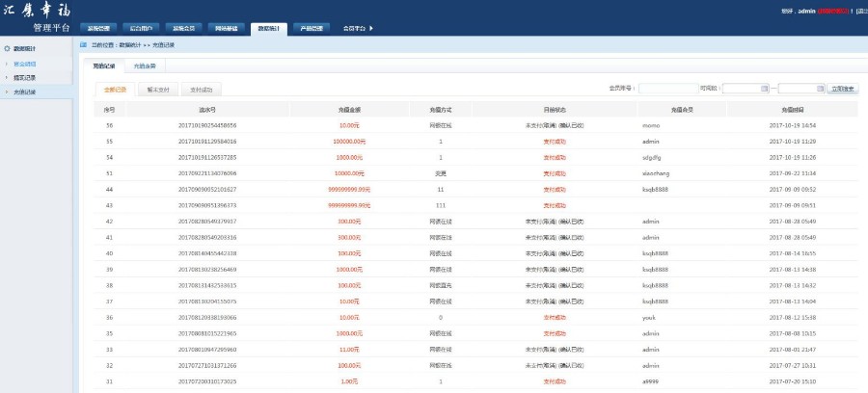Image resolution: width=868 pixels, height=393 pixels.
Task: Switch to the 充值记录 main tab
Action: pos(104,66)
